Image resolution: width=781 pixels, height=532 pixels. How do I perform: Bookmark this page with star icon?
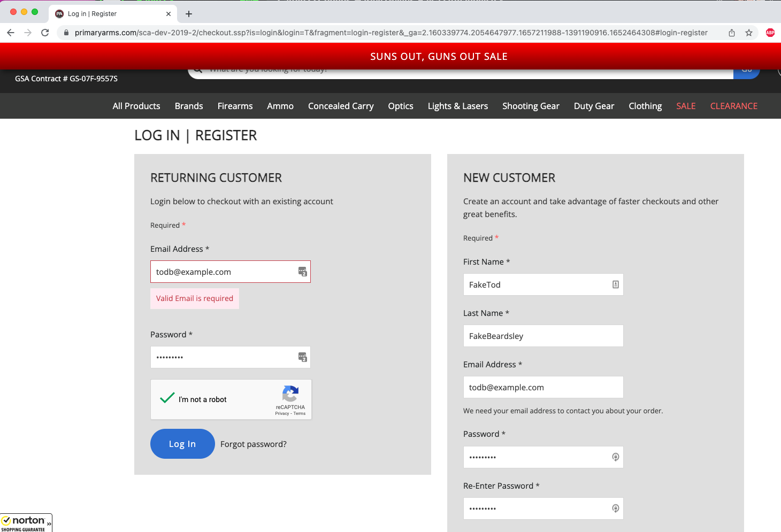(749, 33)
